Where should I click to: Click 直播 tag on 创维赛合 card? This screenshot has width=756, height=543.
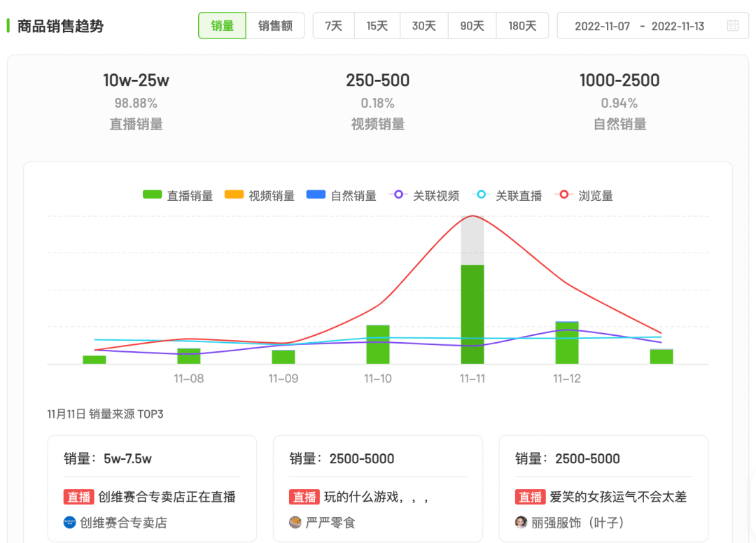pos(78,497)
